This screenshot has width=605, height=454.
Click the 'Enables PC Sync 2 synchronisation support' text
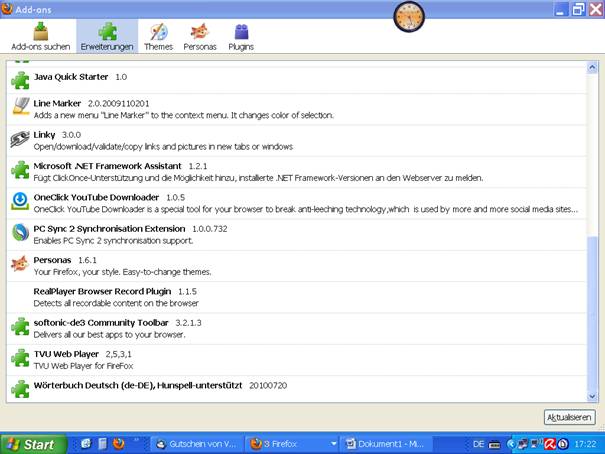click(x=113, y=241)
